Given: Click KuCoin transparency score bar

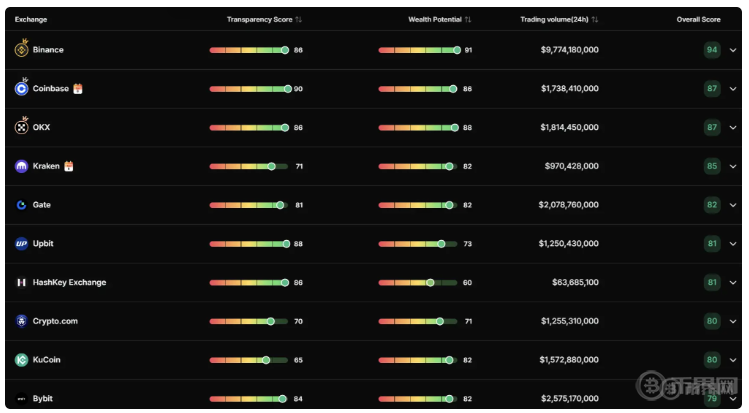Looking at the screenshot, I should click(x=249, y=360).
